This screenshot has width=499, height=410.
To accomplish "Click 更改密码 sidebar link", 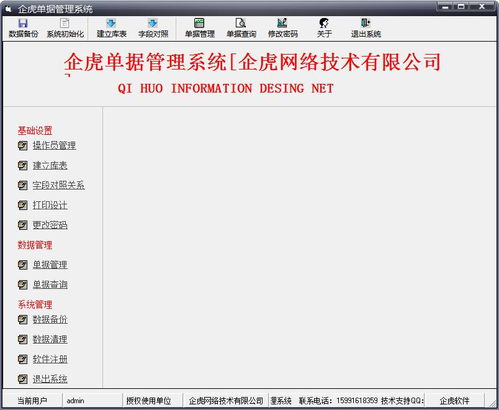I will (50, 225).
